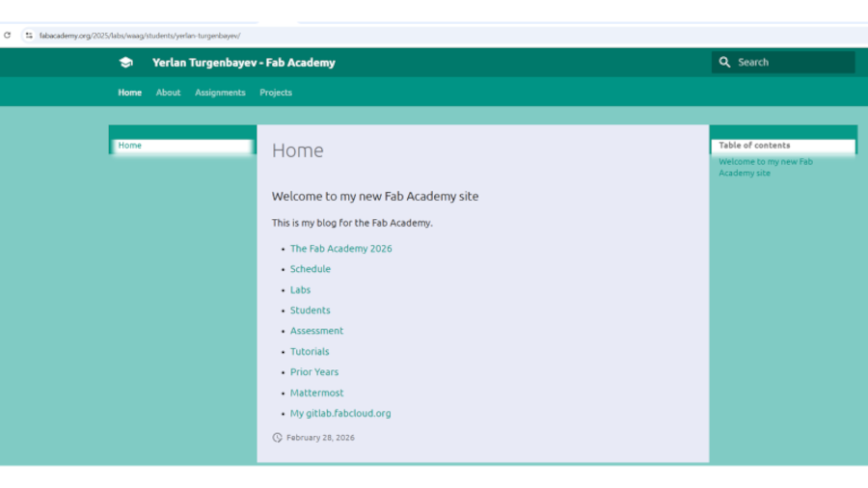The image size is (868, 488).
Task: Open The Fab Academy 2026 link
Action: [341, 249]
